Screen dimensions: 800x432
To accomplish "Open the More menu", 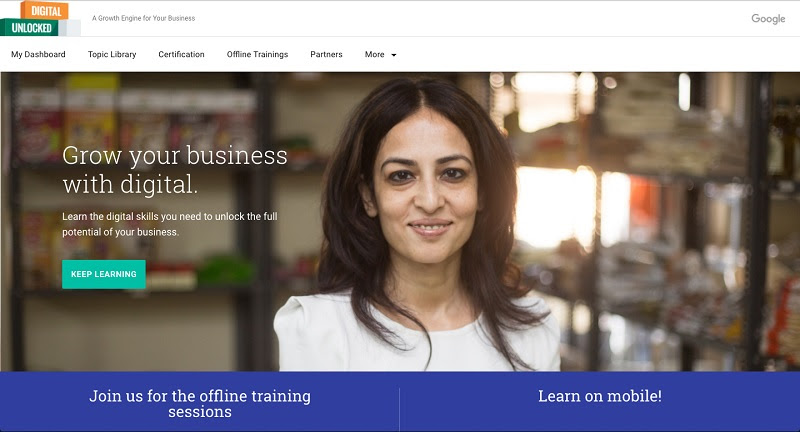I will coord(380,55).
